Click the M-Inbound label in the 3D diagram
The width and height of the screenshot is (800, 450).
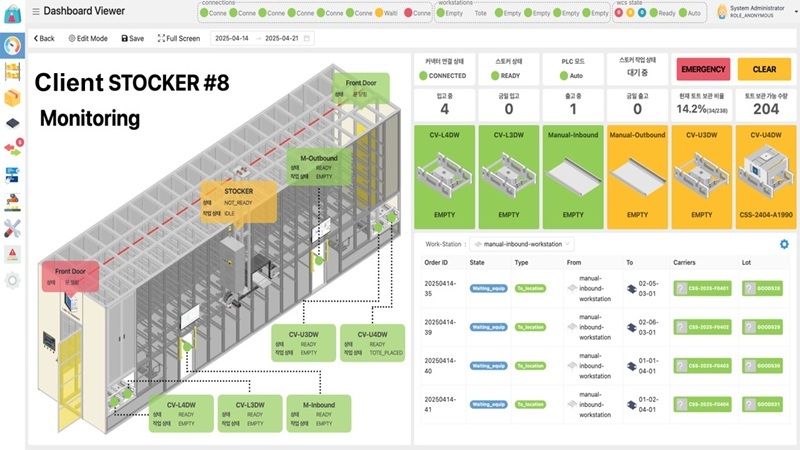[319, 414]
